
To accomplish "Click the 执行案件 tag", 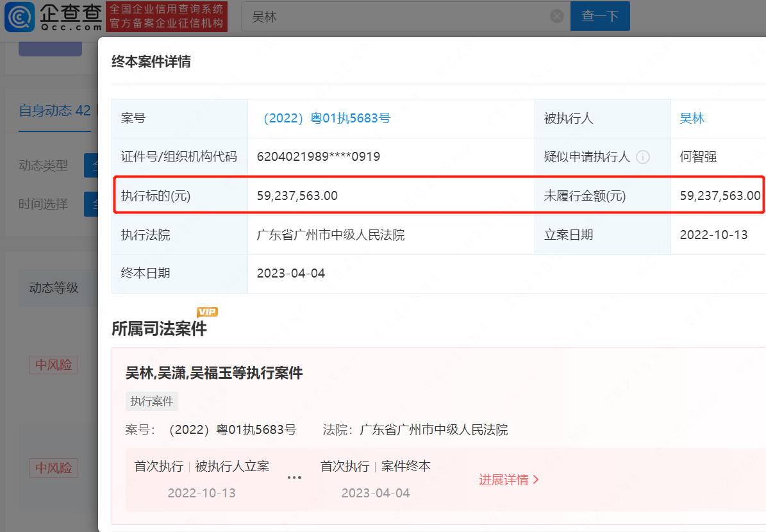I will coord(152,401).
